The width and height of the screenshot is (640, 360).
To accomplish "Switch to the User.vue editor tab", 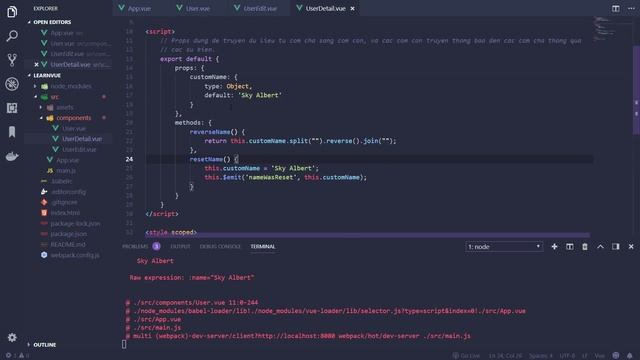I will coord(198,8).
